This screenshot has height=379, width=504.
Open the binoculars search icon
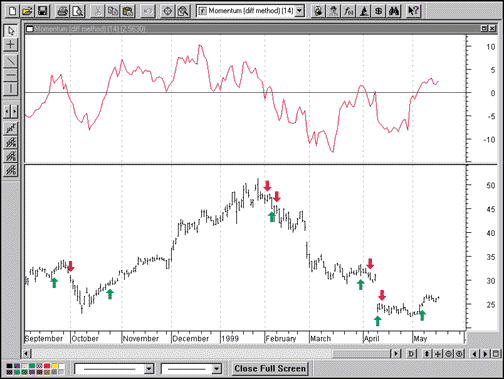click(394, 11)
